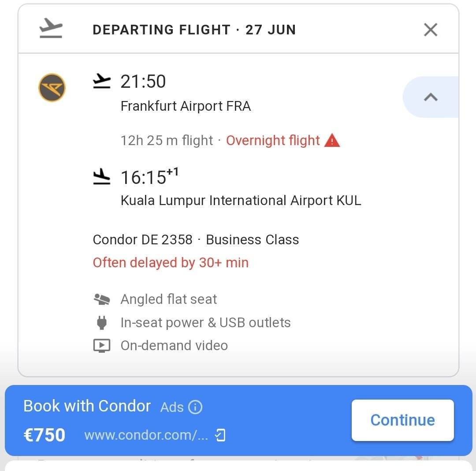476x471 pixels.
Task: Click the Frankfurt Airport FRA label
Action: [186, 106]
